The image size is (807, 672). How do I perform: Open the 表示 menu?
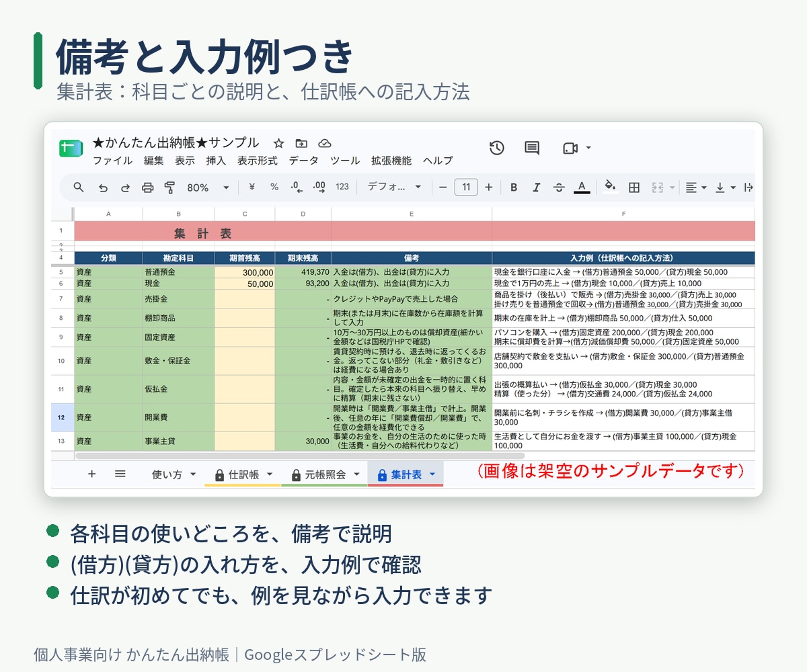185,161
